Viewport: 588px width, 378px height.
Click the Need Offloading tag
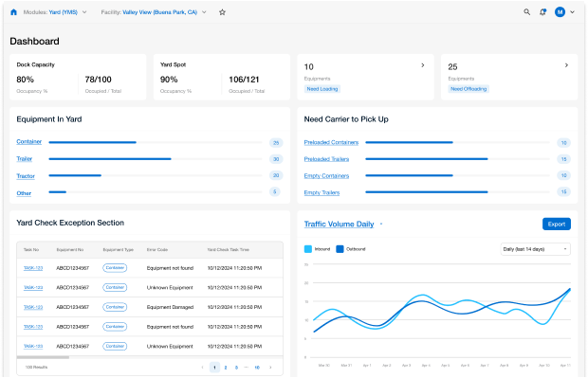click(469, 89)
